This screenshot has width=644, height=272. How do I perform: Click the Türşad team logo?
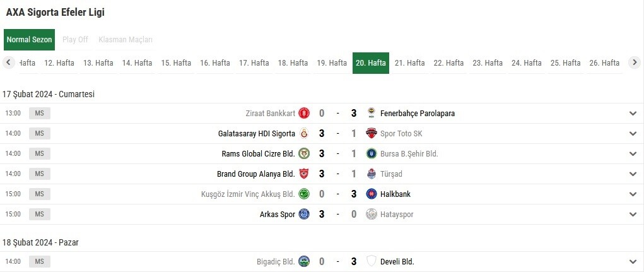(372, 174)
